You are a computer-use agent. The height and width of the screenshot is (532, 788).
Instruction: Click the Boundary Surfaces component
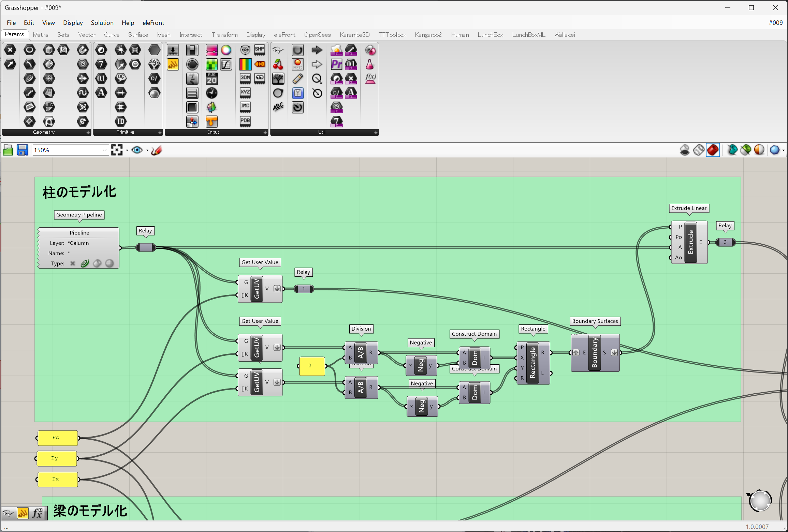point(595,353)
